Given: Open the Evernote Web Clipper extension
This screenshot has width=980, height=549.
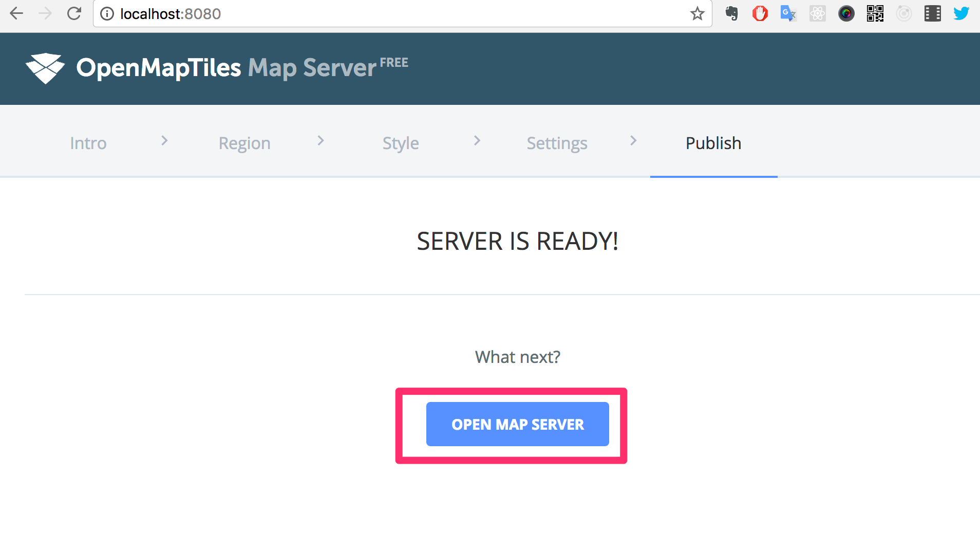Looking at the screenshot, I should click(731, 13).
